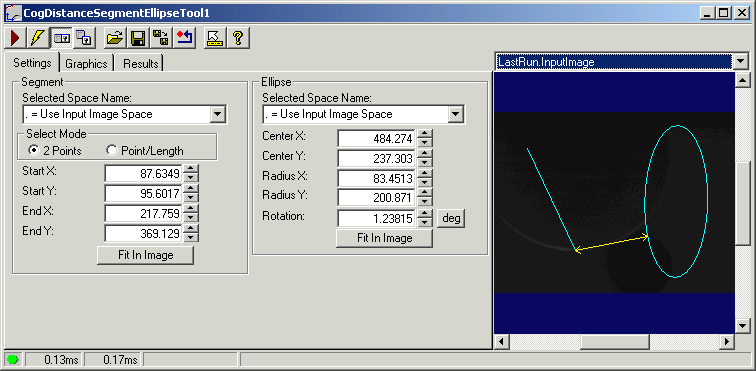Click image horizontal scrollbar left arrow
Viewport: 756px width, 371px height.
(x=501, y=342)
